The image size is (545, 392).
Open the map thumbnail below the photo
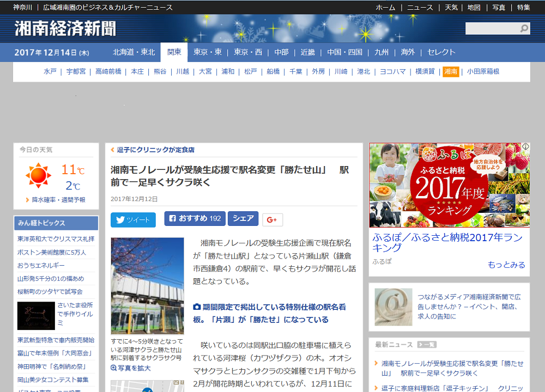(147, 386)
